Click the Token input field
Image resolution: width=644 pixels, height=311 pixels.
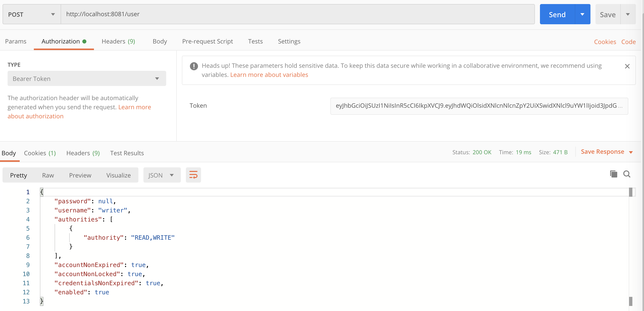(x=479, y=106)
